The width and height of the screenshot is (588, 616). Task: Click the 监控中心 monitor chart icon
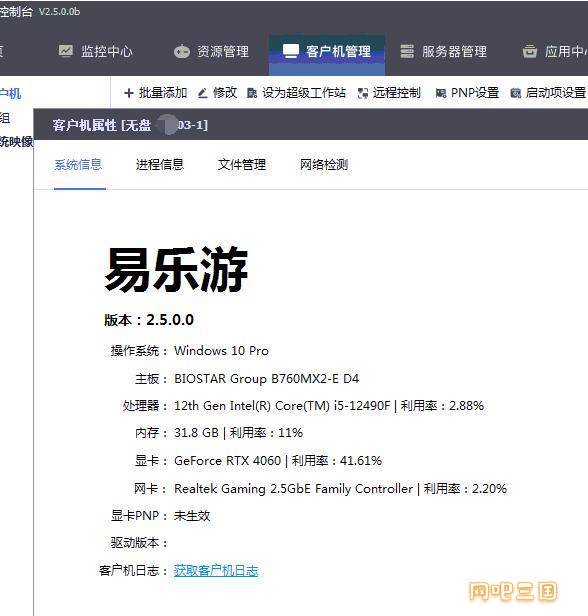click(66, 51)
